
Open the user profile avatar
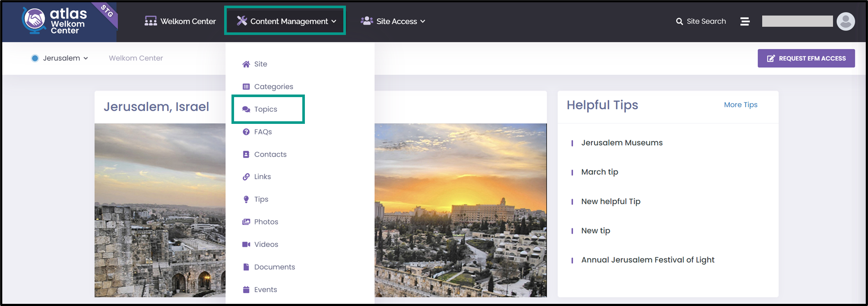[x=846, y=21]
